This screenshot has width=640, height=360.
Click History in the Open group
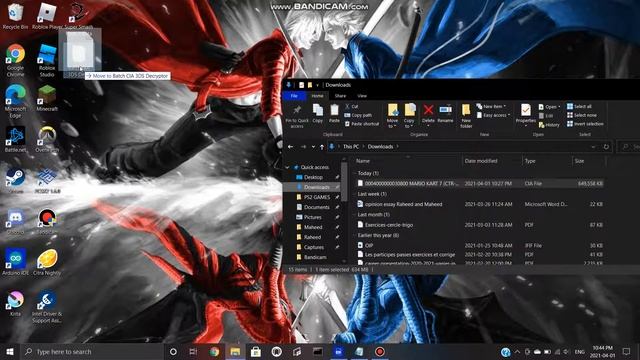pyautogui.click(x=549, y=125)
